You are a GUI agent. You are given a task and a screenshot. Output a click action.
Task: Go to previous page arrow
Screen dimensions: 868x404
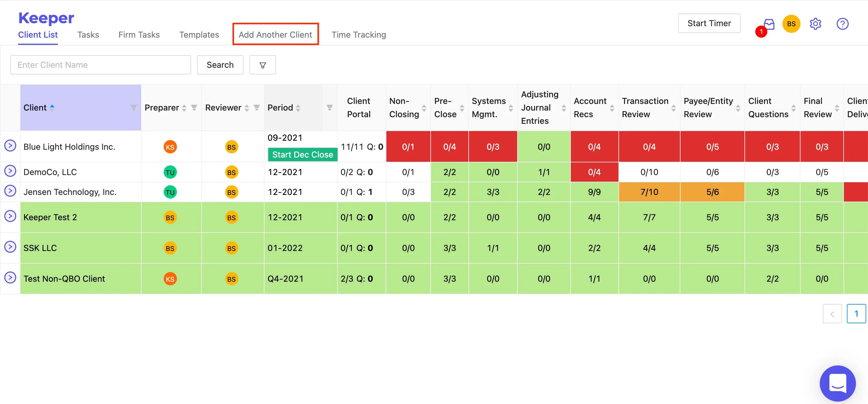832,314
